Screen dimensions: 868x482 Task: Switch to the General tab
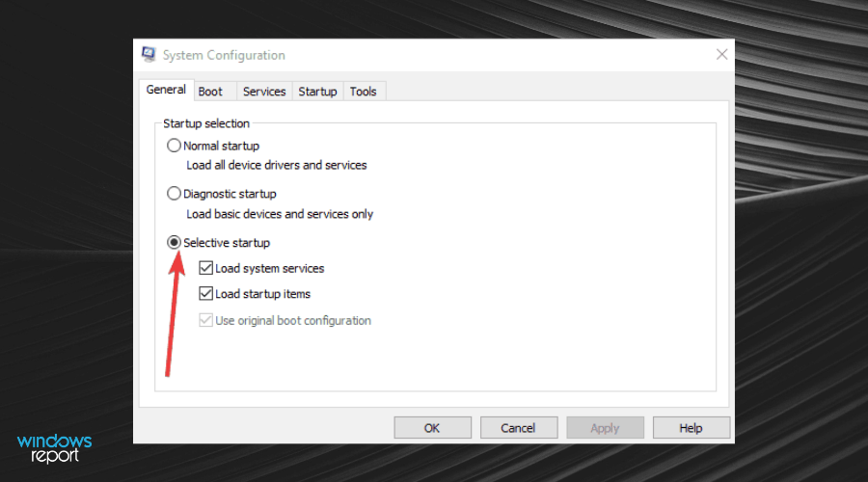click(166, 91)
